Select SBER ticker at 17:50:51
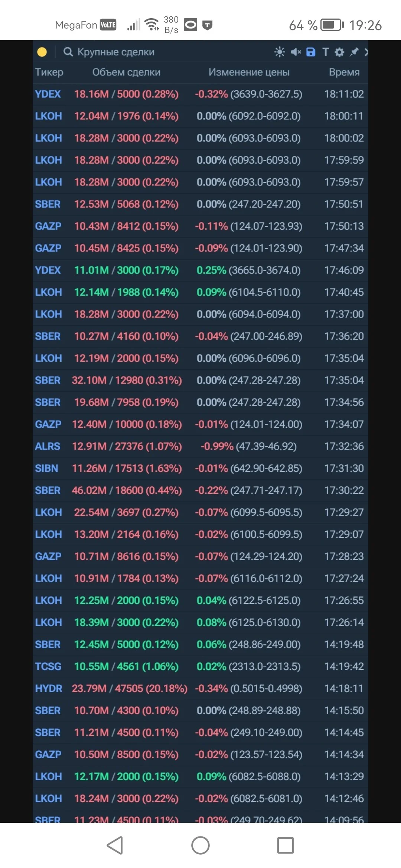 tap(48, 204)
